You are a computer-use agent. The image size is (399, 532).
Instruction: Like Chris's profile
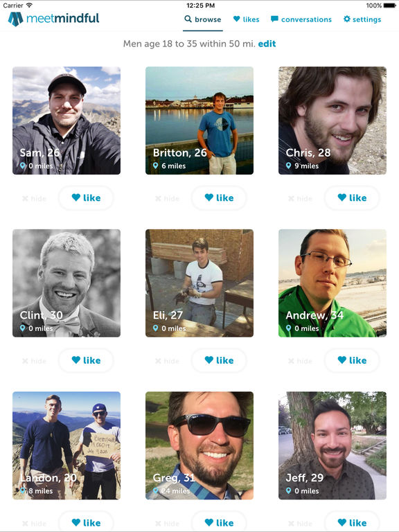352,198
